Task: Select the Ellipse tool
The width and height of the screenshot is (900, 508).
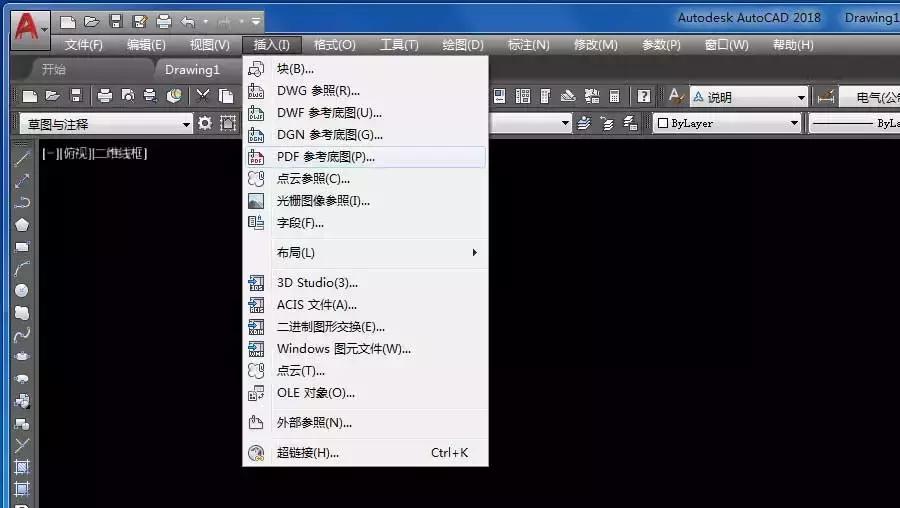Action: coord(22,356)
